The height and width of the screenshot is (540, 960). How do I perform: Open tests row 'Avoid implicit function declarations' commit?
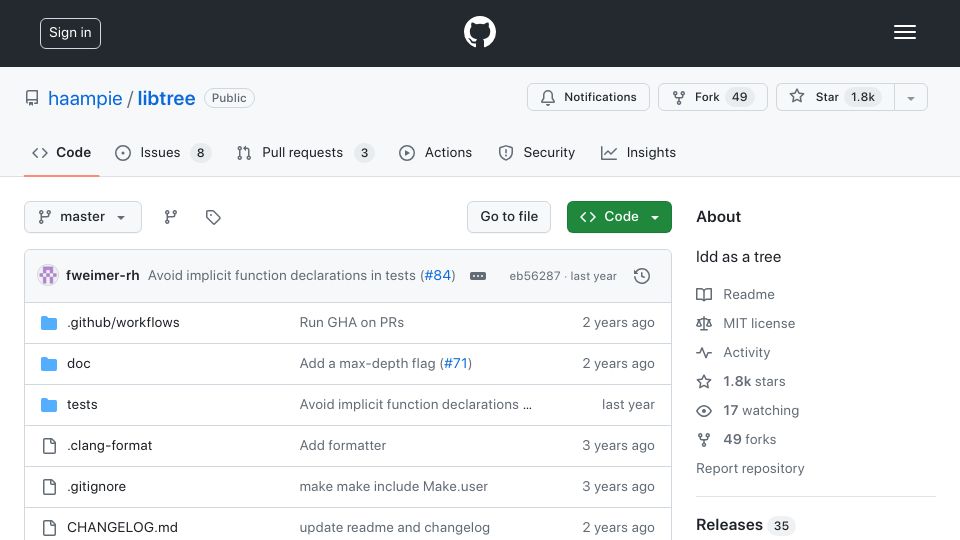coord(415,405)
